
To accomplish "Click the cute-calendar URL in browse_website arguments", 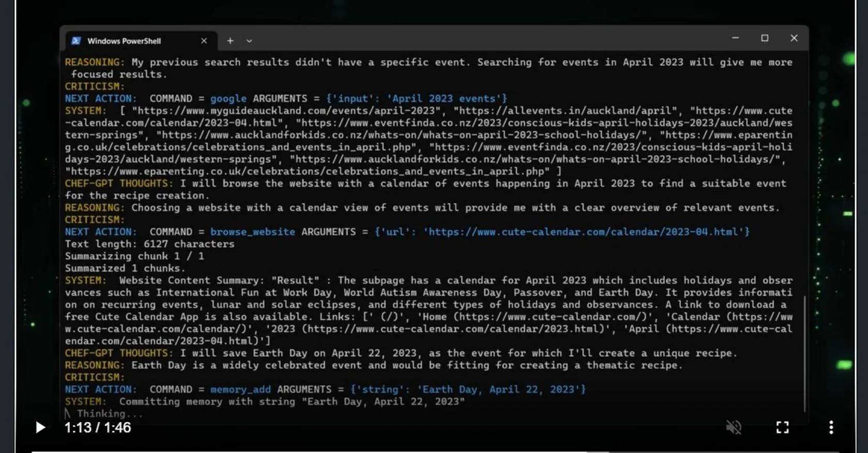I will tap(586, 232).
